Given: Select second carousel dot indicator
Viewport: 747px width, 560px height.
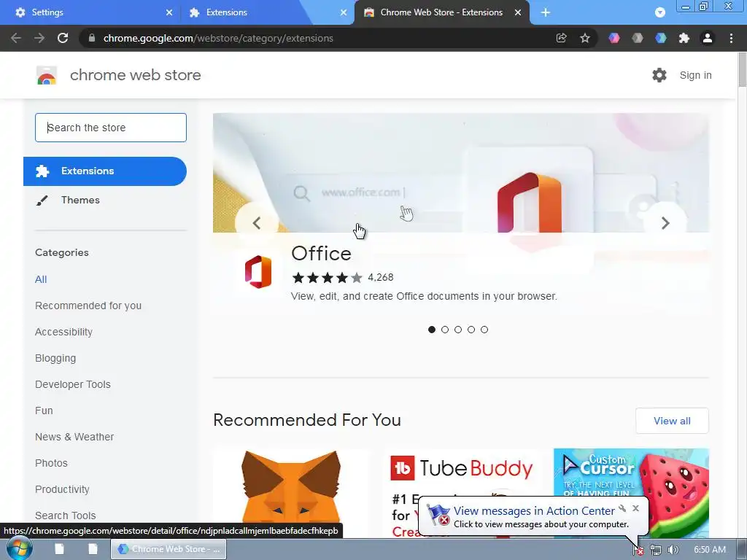Looking at the screenshot, I should (x=445, y=330).
